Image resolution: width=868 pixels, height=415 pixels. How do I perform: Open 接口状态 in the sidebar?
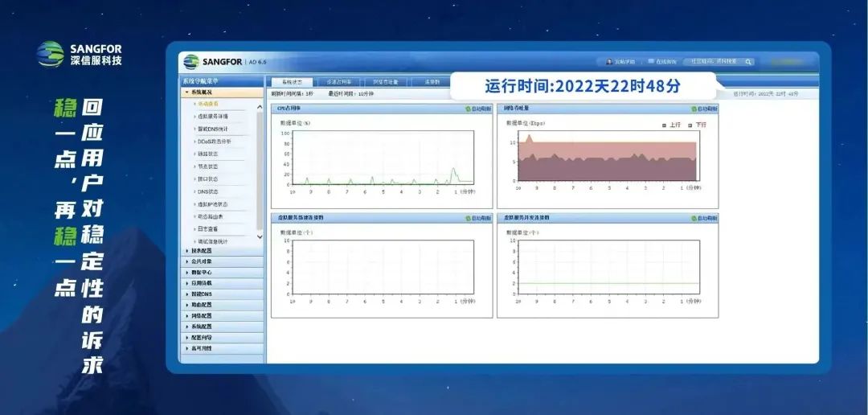coord(208,179)
